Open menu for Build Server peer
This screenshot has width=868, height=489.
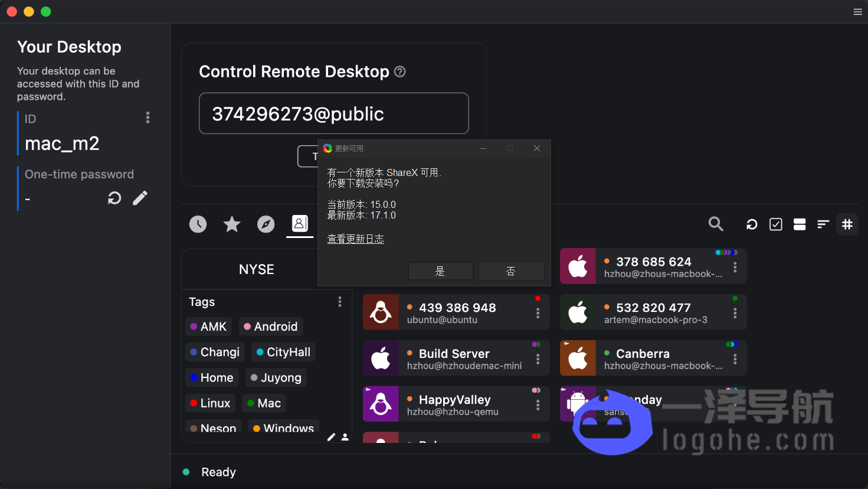(538, 358)
